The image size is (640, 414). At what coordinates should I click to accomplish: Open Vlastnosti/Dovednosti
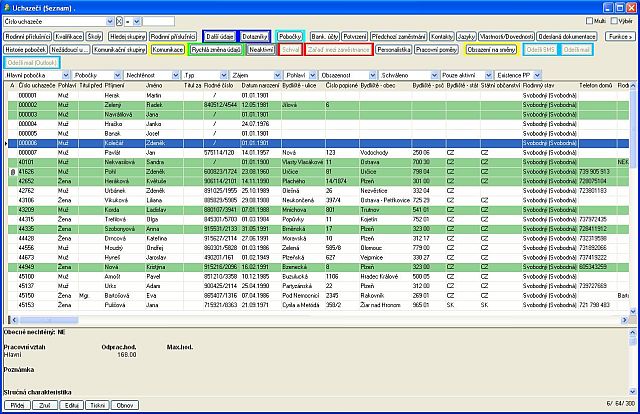point(506,37)
